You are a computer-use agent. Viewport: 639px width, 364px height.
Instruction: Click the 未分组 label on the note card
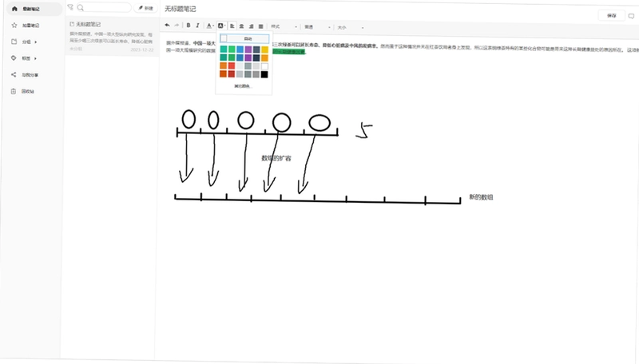click(x=75, y=49)
